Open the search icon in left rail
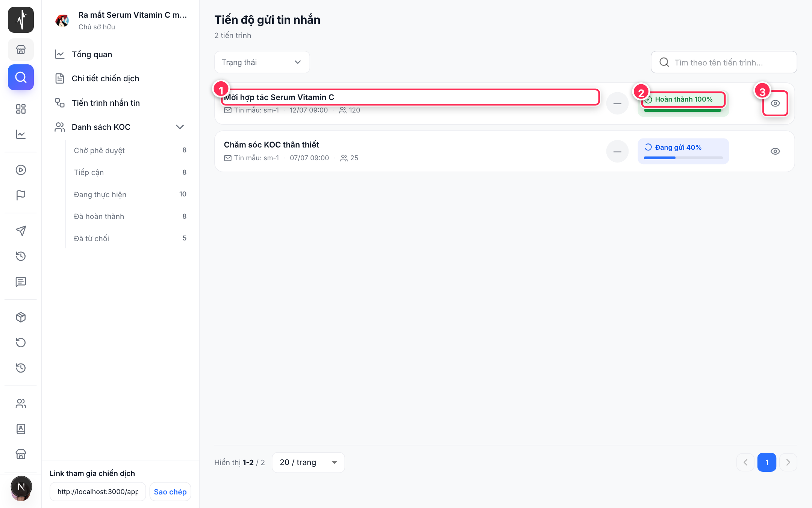 pos(21,78)
